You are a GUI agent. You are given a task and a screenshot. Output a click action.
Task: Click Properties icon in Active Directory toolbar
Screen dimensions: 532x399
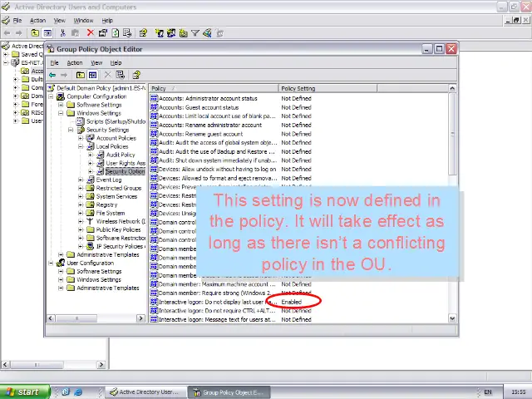(x=103, y=33)
